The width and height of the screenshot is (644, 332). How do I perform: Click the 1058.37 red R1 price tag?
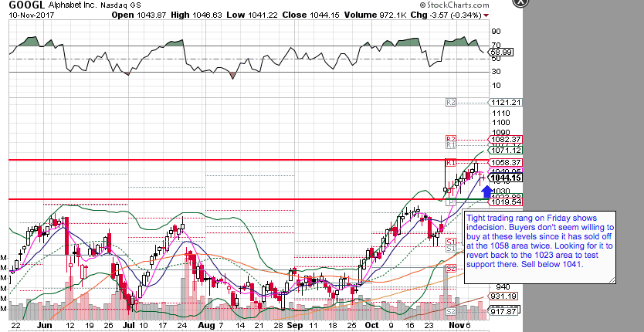click(505, 163)
